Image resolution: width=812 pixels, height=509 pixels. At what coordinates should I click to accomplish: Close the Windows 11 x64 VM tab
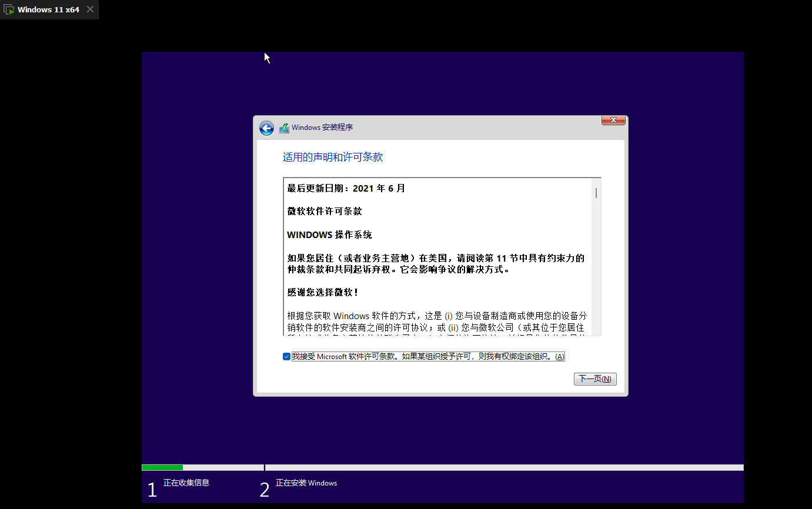tap(90, 9)
